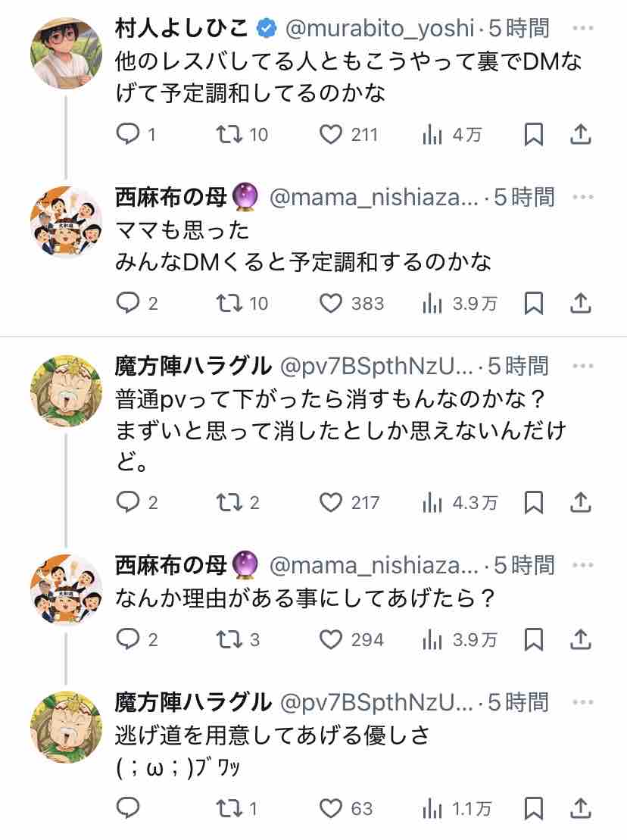Like the tweet with 294 likes
Image resolution: width=627 pixels, height=840 pixels.
coord(331,640)
